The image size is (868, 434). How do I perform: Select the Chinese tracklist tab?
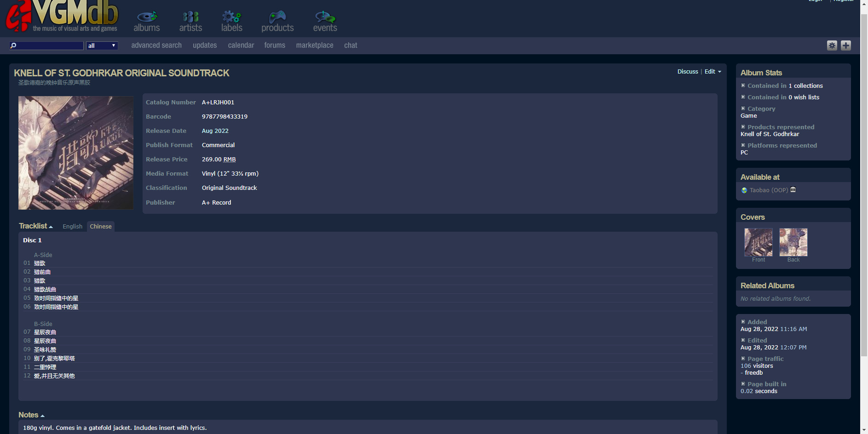pos(101,227)
